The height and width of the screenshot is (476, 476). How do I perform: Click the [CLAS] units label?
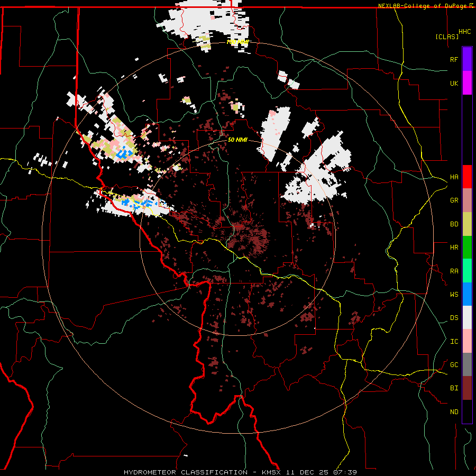tap(447, 36)
